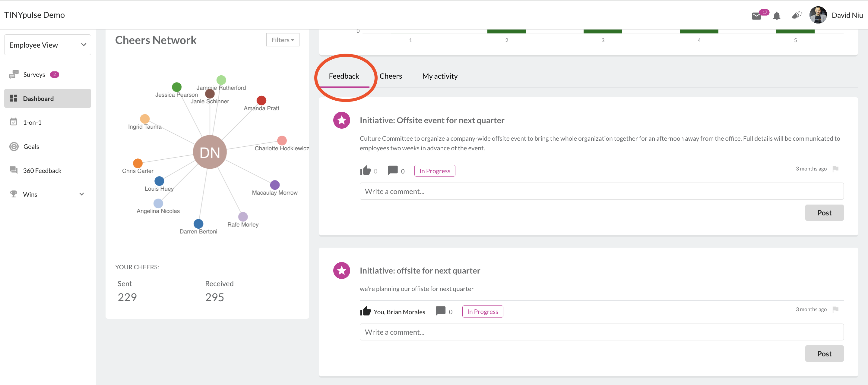Click heading 'Initiative: Offsite event for next quarter'
The height and width of the screenshot is (385, 868).
tap(432, 120)
